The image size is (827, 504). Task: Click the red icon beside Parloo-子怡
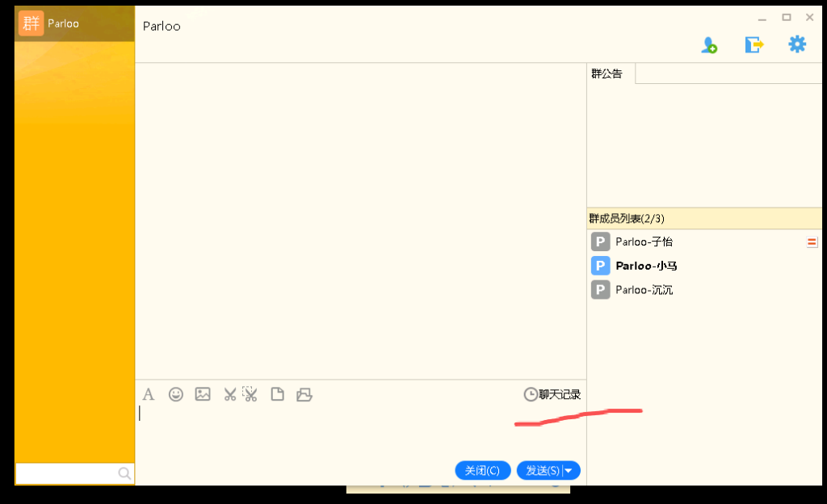pos(812,242)
